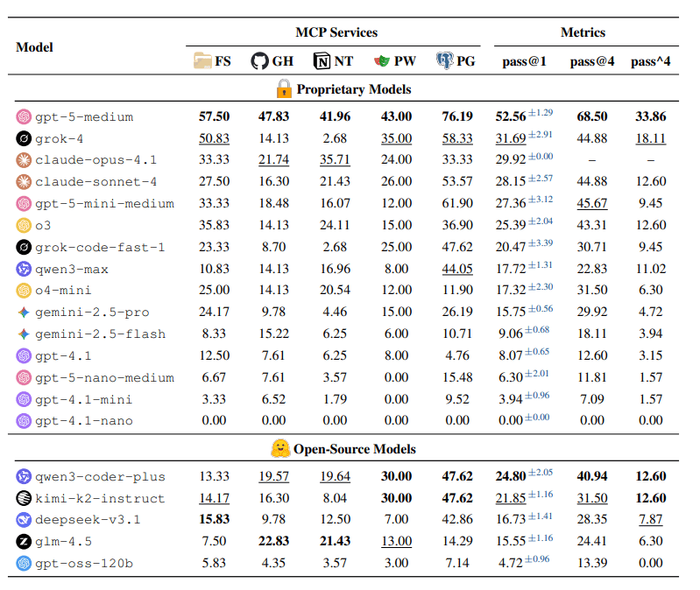Select the grok-4 model name
700x590 pixels.
tap(60, 139)
